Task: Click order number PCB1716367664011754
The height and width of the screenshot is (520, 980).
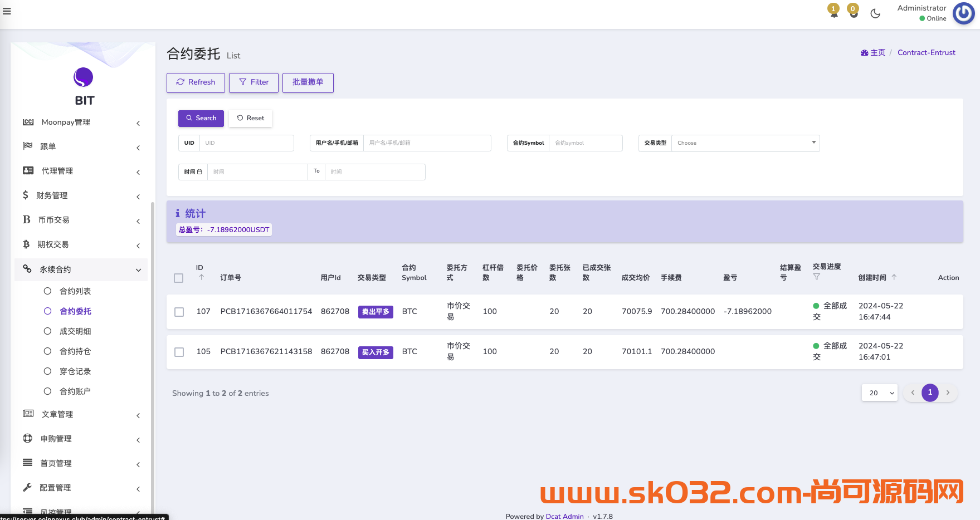Action: pyautogui.click(x=266, y=311)
